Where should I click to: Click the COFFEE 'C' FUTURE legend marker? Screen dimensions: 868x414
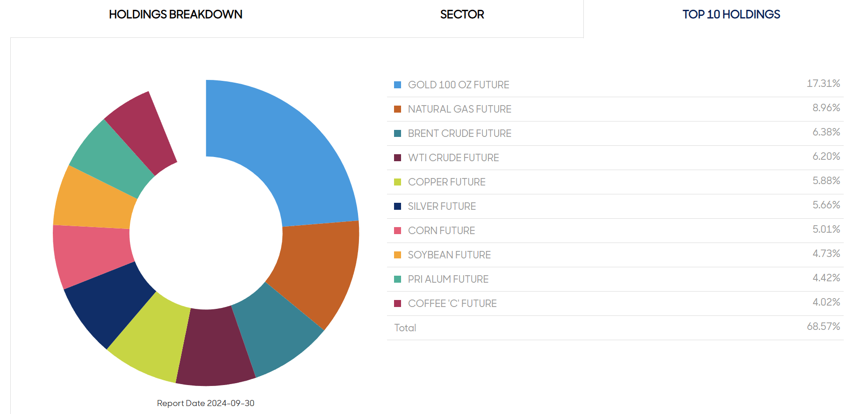[397, 303]
